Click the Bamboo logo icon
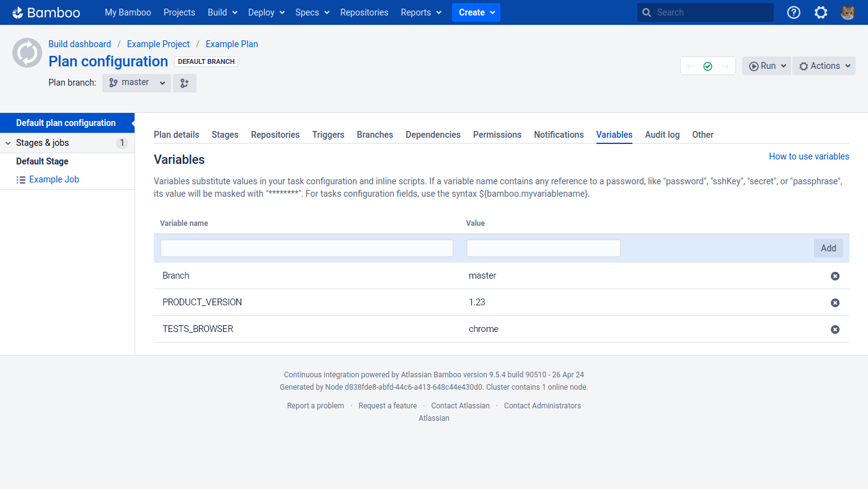Viewport: 868px width, 489px height. coord(17,12)
